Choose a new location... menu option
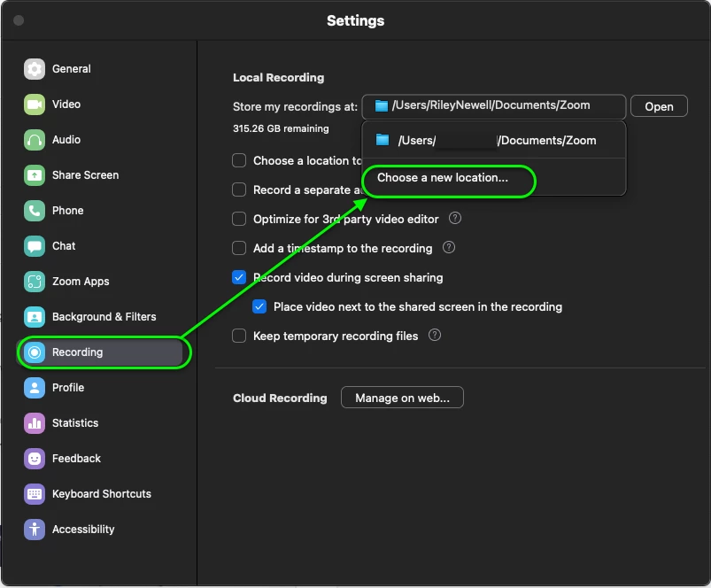The height and width of the screenshot is (588, 711). [x=443, y=177]
